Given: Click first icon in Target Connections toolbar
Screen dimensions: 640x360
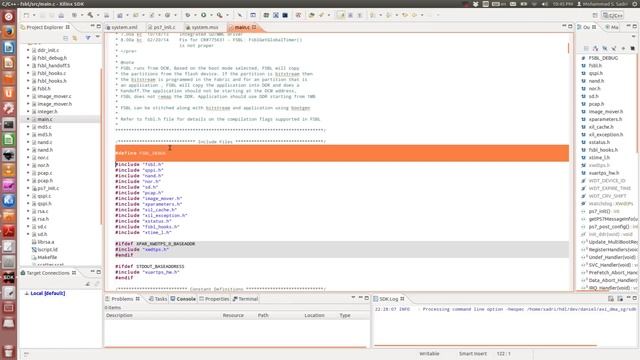Looking at the screenshot, I should click(88, 283).
